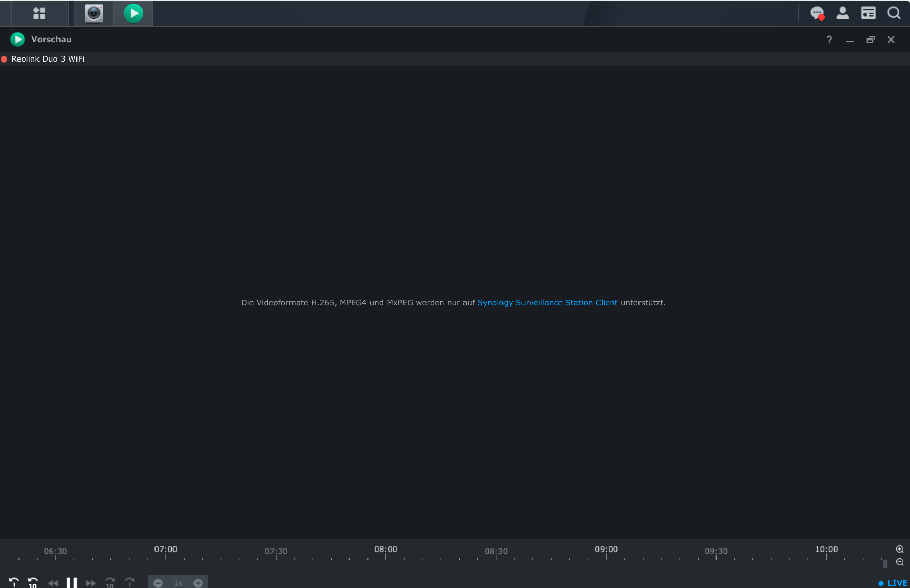The height and width of the screenshot is (588, 910).
Task: Zoom out on the timeline
Action: (x=899, y=562)
